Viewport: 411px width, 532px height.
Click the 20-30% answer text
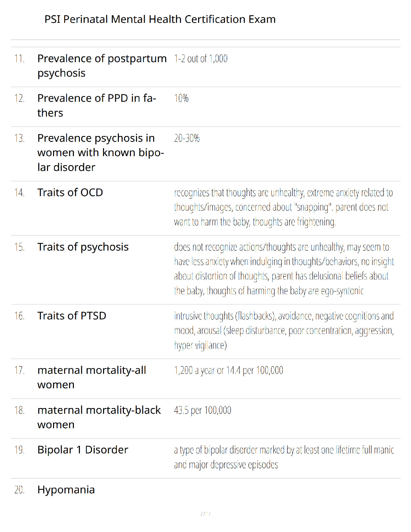187,138
